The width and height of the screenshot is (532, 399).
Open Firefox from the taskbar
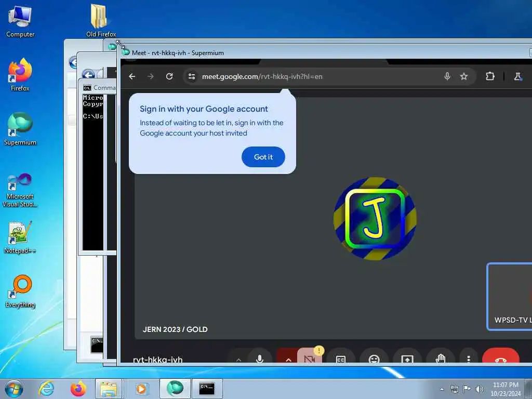78,389
